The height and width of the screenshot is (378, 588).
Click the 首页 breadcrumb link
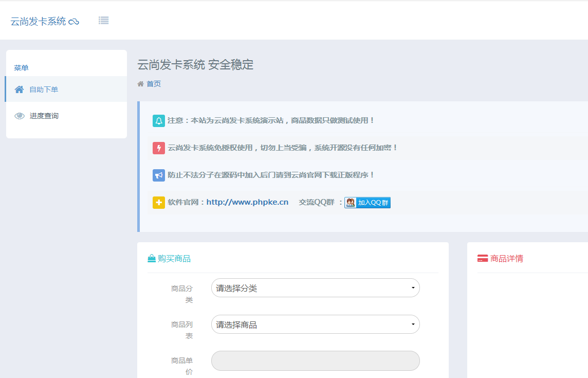[154, 84]
